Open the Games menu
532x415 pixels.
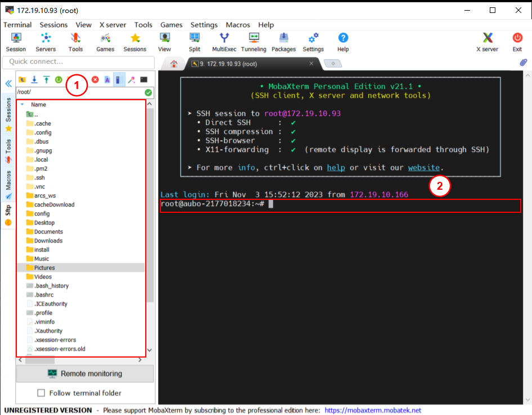(171, 25)
